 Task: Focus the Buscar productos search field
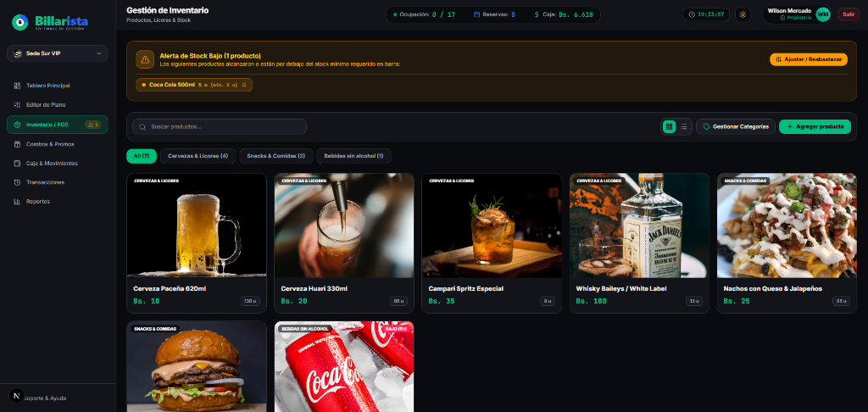[220, 127]
